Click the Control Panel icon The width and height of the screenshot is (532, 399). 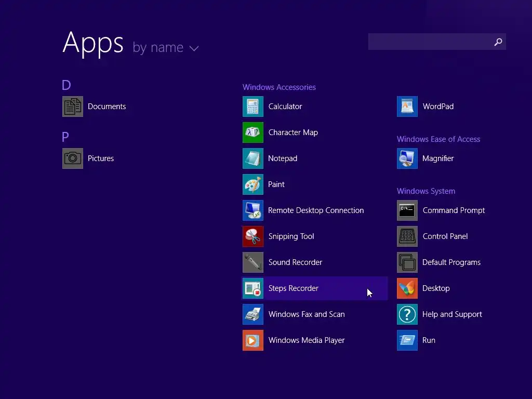tap(407, 236)
